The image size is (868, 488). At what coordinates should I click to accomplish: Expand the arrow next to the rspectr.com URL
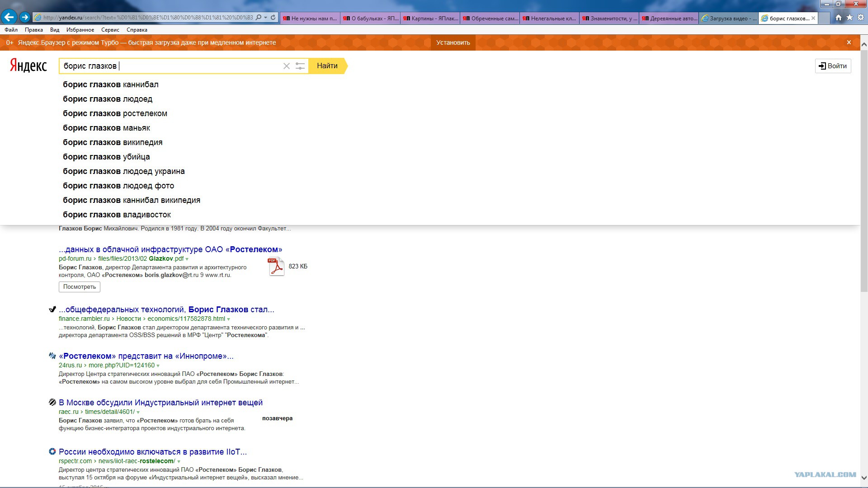[179, 462]
